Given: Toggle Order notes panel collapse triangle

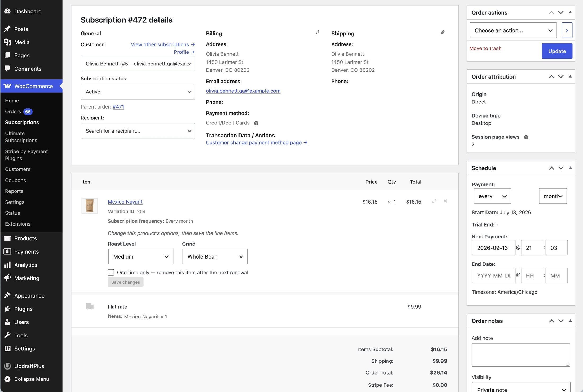Looking at the screenshot, I should (570, 321).
